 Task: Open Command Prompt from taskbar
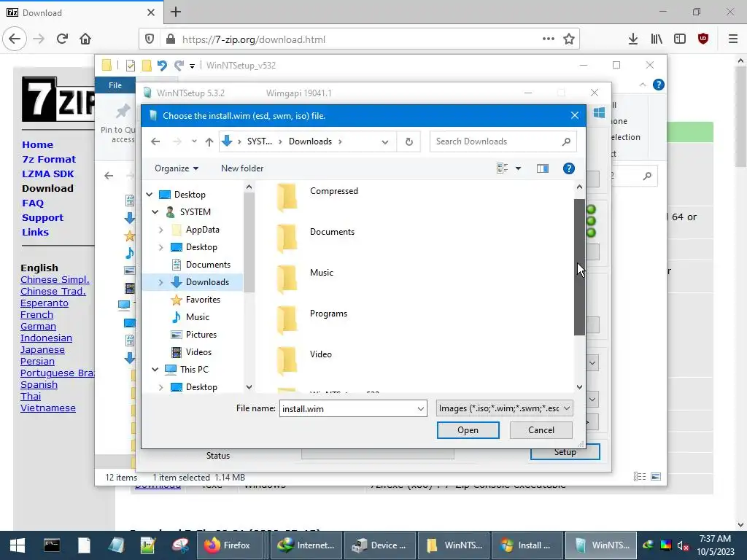point(52,545)
